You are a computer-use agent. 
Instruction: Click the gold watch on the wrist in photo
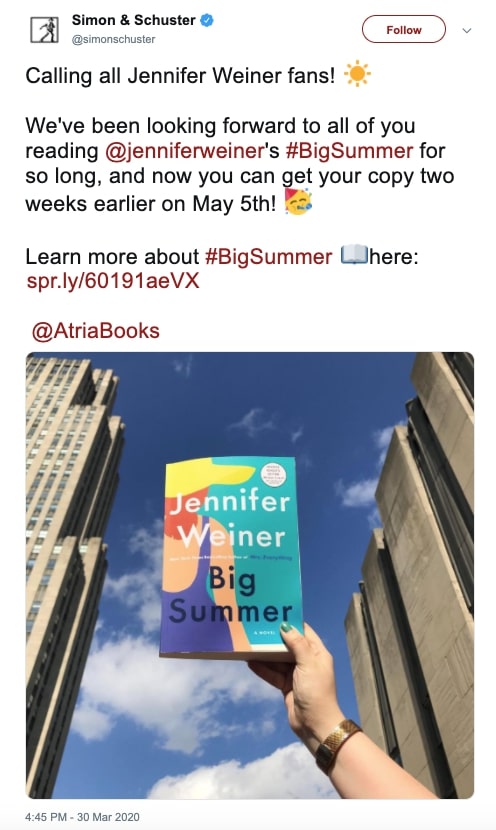coord(338,745)
